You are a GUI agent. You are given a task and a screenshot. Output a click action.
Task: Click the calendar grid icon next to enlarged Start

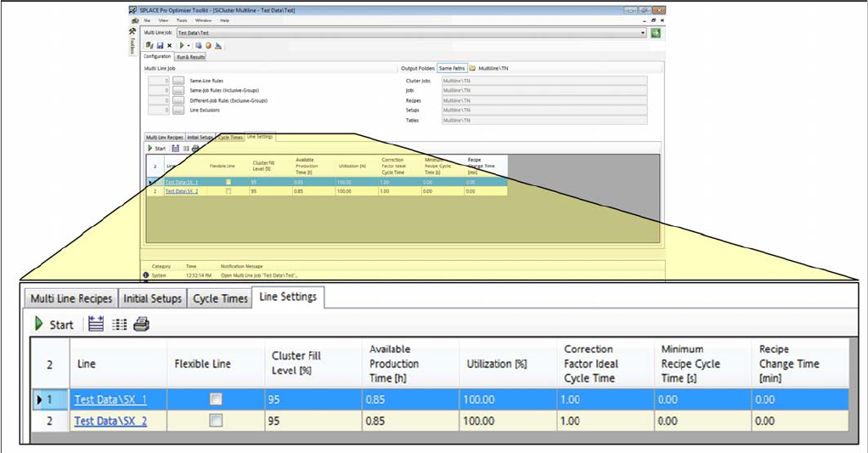point(95,324)
